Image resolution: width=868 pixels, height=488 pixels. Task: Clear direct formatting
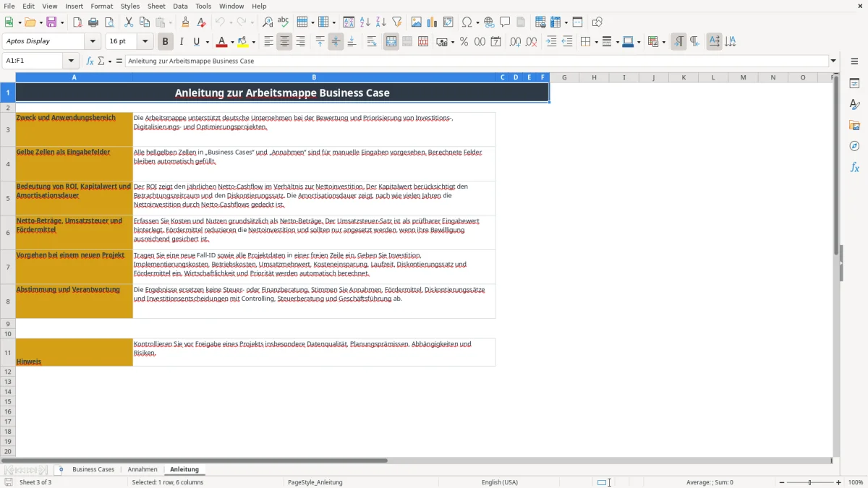tap(202, 22)
